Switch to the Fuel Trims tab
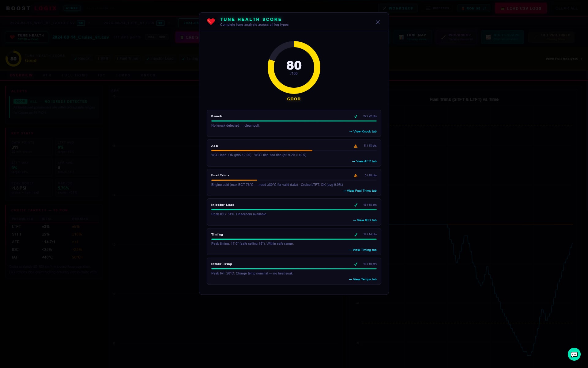Viewport: 588px width, 368px height. tap(75, 75)
